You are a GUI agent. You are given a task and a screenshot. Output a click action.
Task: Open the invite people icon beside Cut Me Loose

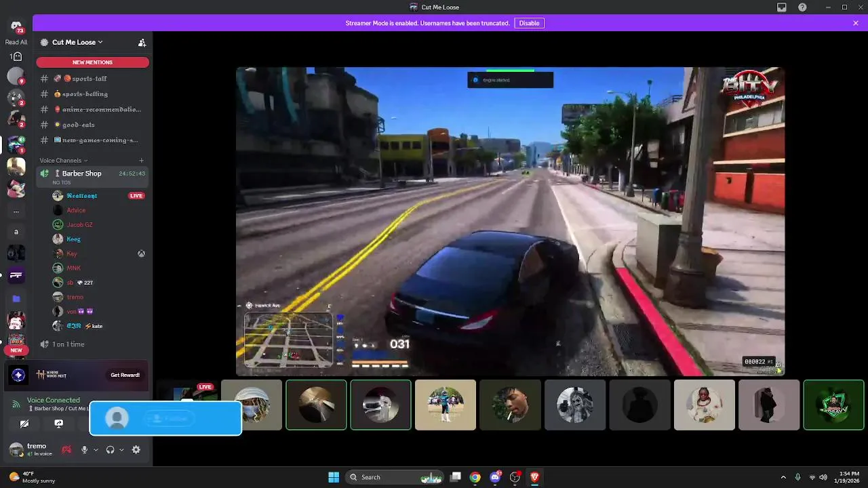tap(142, 42)
